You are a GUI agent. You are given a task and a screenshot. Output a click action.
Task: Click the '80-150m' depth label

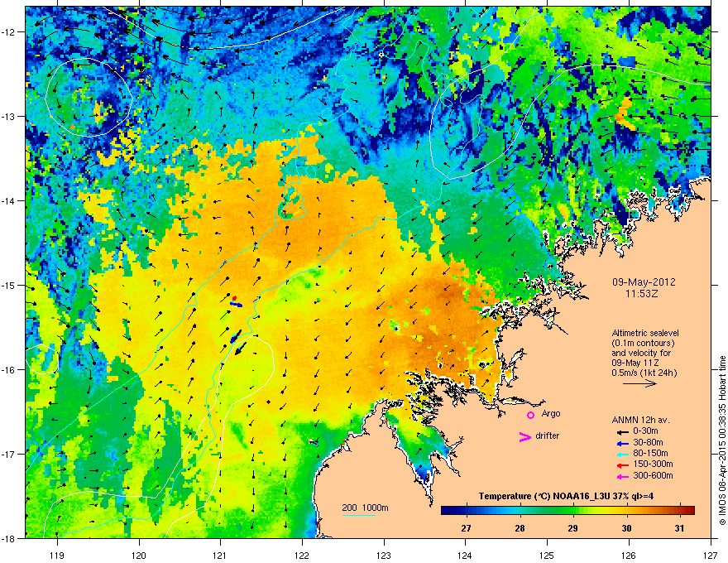pos(650,454)
